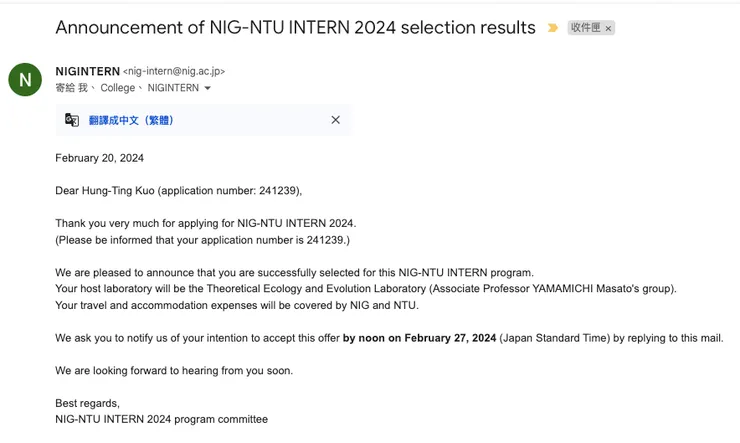Click the yellow importance marker arrow

(553, 28)
